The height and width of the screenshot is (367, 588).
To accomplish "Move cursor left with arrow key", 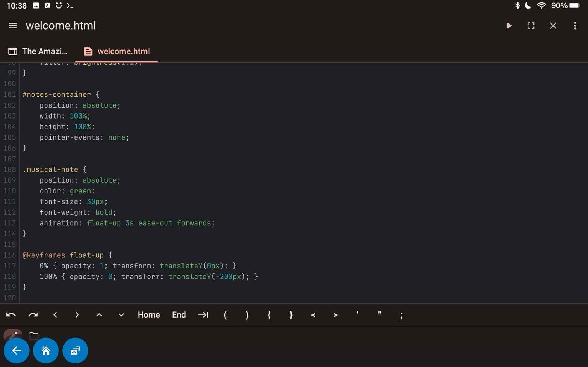I will [x=55, y=315].
